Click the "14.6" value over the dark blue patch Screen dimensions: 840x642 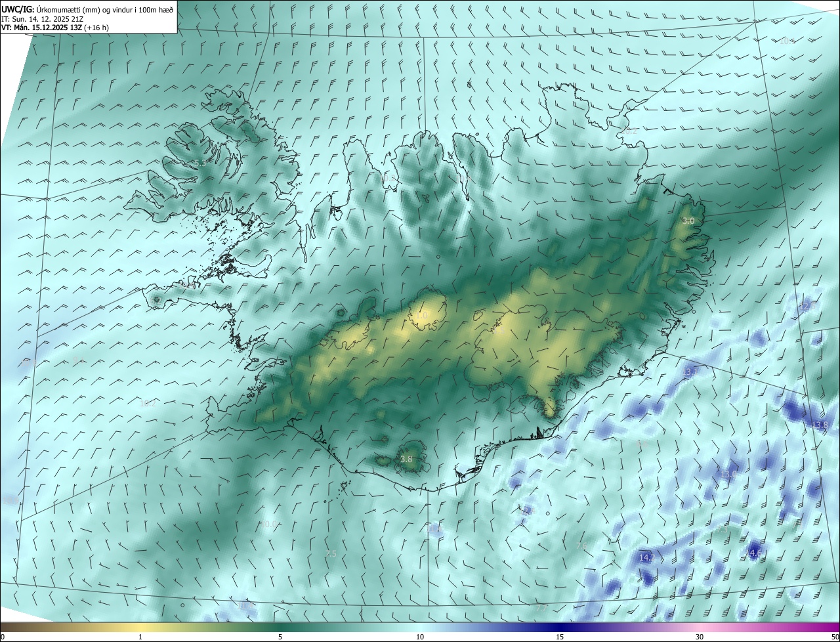coord(755,553)
